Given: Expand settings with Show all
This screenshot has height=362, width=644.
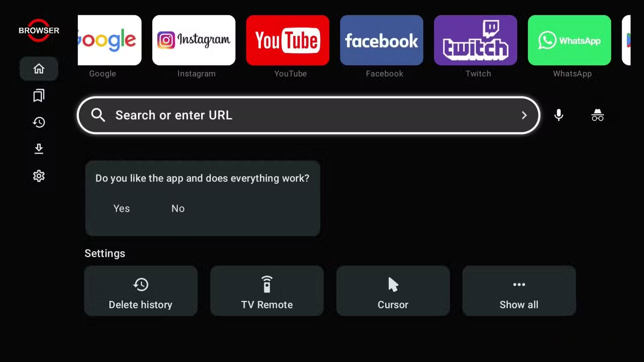Looking at the screenshot, I should (x=519, y=291).
